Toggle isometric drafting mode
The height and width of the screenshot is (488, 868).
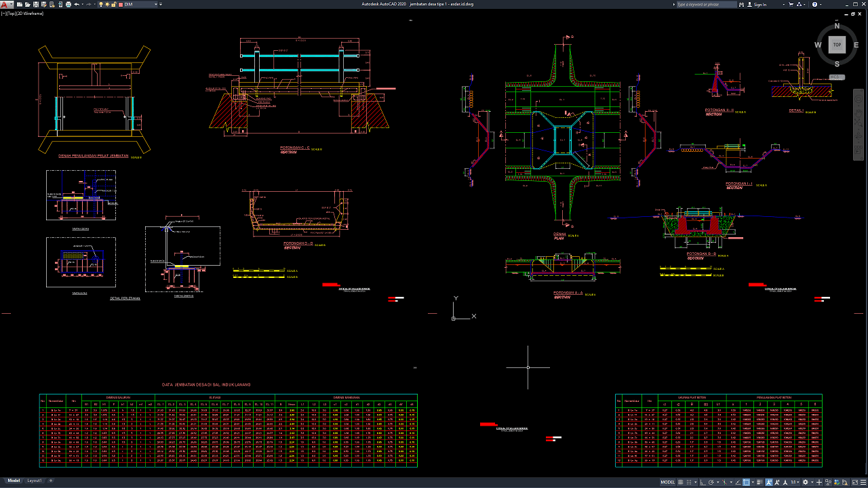tap(724, 482)
